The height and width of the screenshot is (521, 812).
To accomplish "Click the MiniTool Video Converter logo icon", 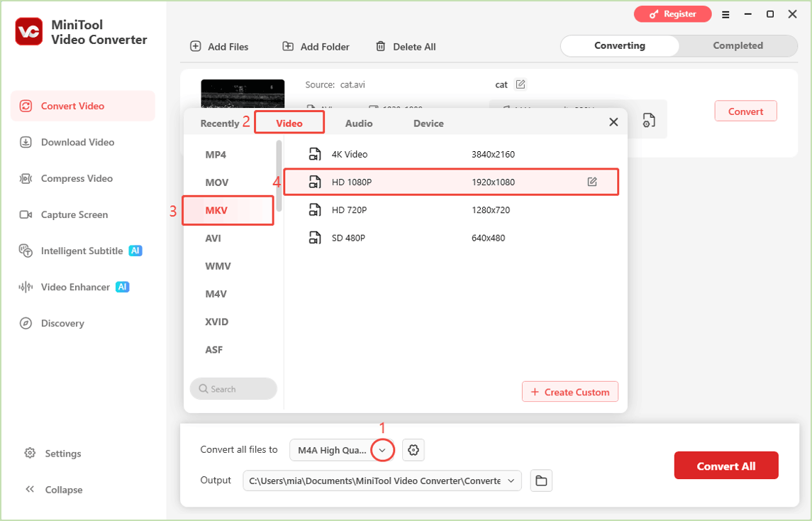I will pyautogui.click(x=29, y=32).
